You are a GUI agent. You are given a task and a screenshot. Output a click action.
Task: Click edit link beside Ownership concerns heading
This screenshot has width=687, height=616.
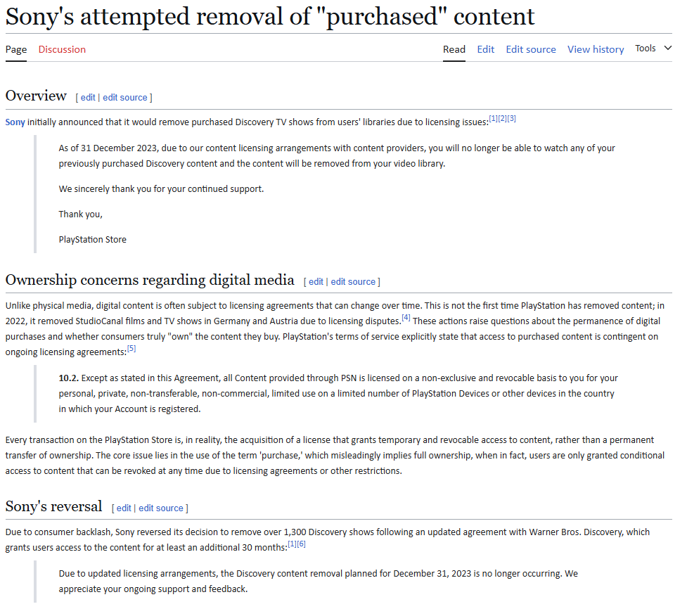[x=316, y=282]
